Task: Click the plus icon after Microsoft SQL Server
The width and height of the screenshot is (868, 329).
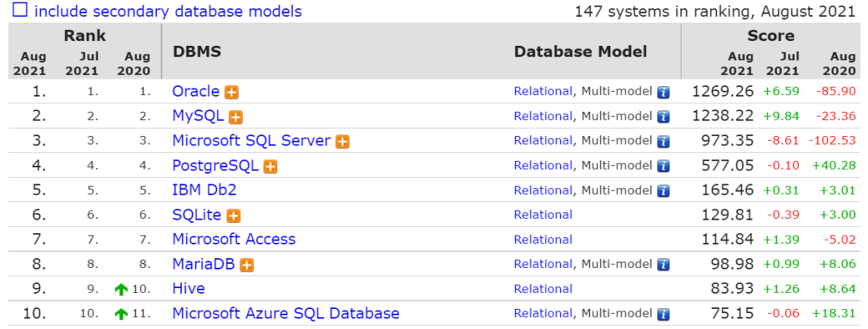Action: [x=342, y=142]
